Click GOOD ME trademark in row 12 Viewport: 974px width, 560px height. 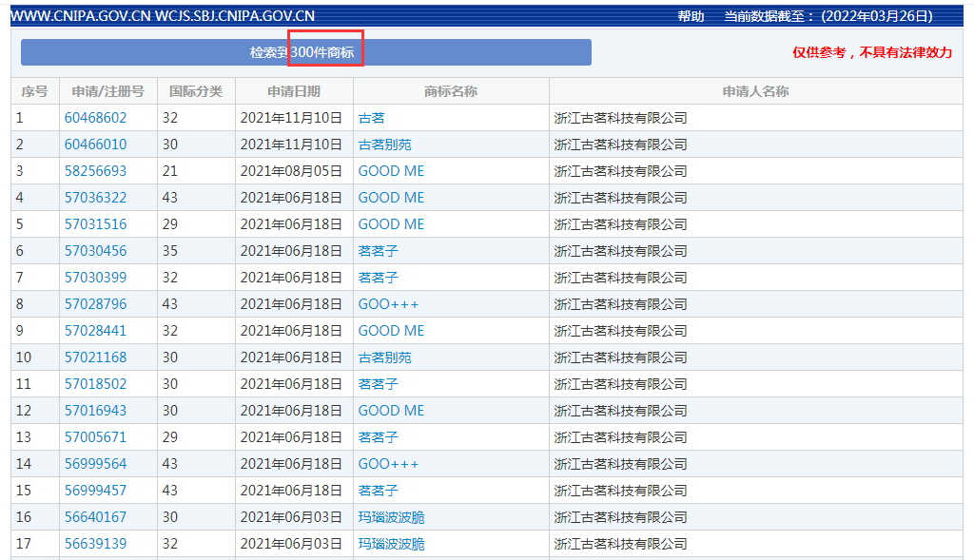[391, 411]
